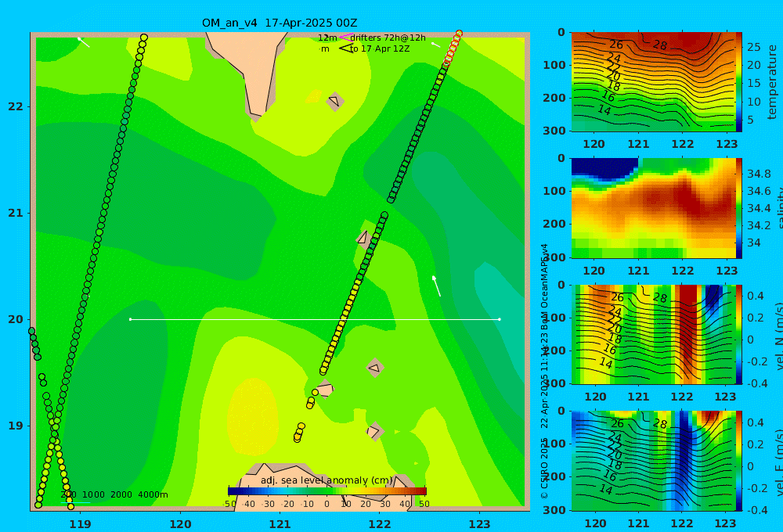Screen dimensions: 783x532
Task: Click latitude tick label 21 on main map
Action: (16, 213)
